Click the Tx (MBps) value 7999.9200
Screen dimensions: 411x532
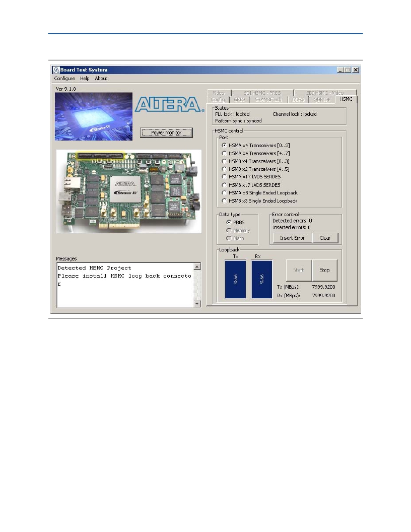(x=323, y=287)
